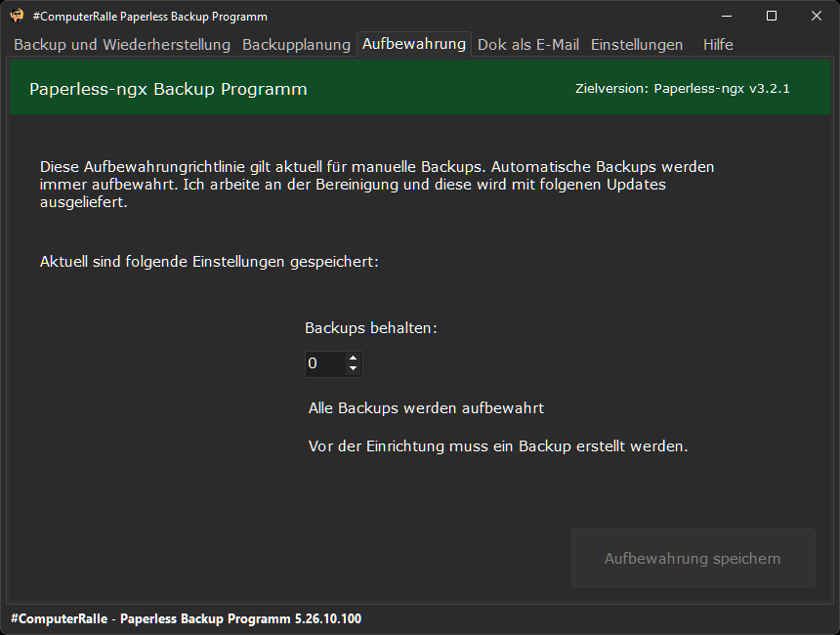Click the Alle Backups werden aufbewahrt text
Screen dimensions: 840x635
click(426, 408)
